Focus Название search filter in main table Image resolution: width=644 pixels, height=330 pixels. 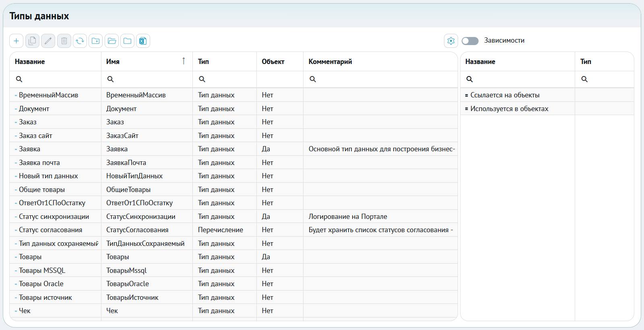pyautogui.click(x=55, y=79)
